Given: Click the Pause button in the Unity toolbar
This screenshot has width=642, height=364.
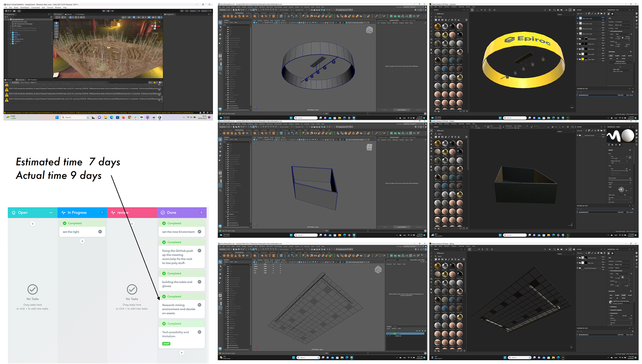Looking at the screenshot, I should pos(108,11).
